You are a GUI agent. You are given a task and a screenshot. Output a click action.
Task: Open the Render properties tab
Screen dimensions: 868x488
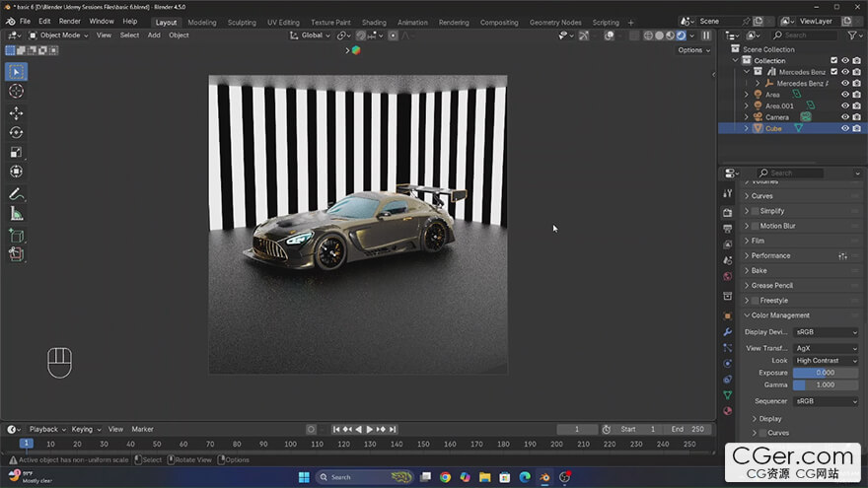(727, 213)
